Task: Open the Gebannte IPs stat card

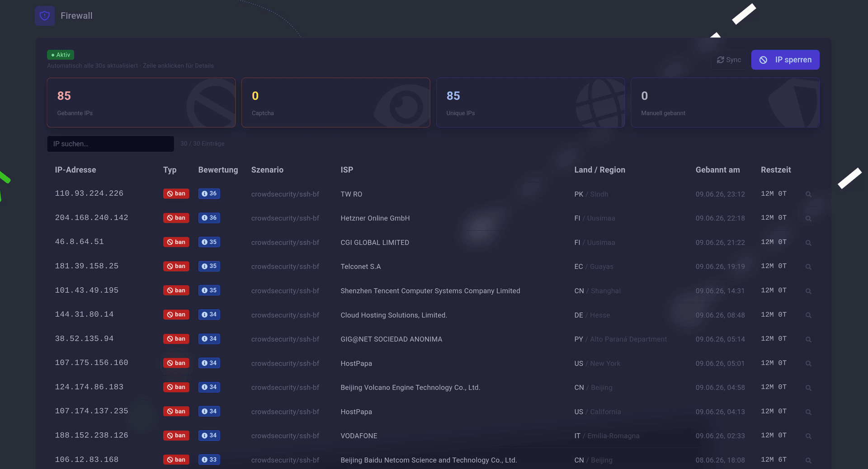Action: click(x=141, y=103)
